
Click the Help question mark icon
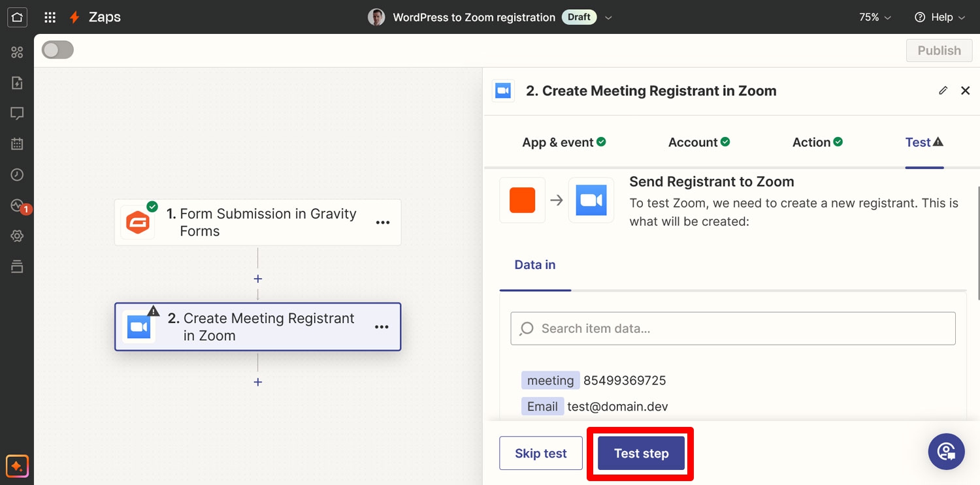[920, 18]
